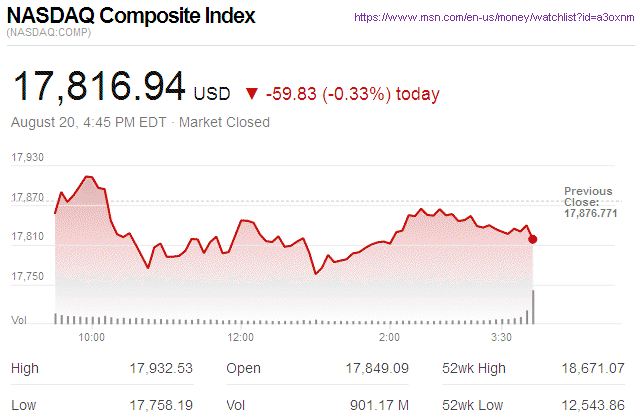This screenshot has width=640, height=420.
Task: Click the USD currency label
Action: tap(211, 94)
